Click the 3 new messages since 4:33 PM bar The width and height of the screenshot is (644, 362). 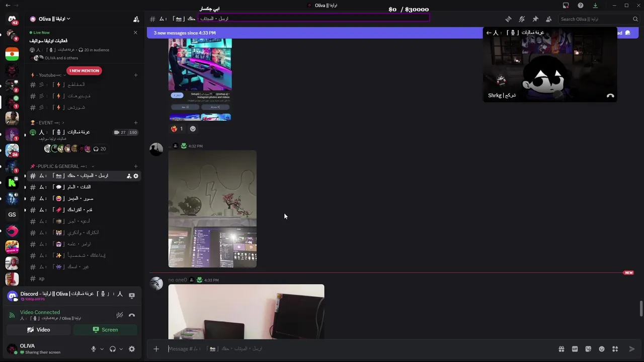314,33
